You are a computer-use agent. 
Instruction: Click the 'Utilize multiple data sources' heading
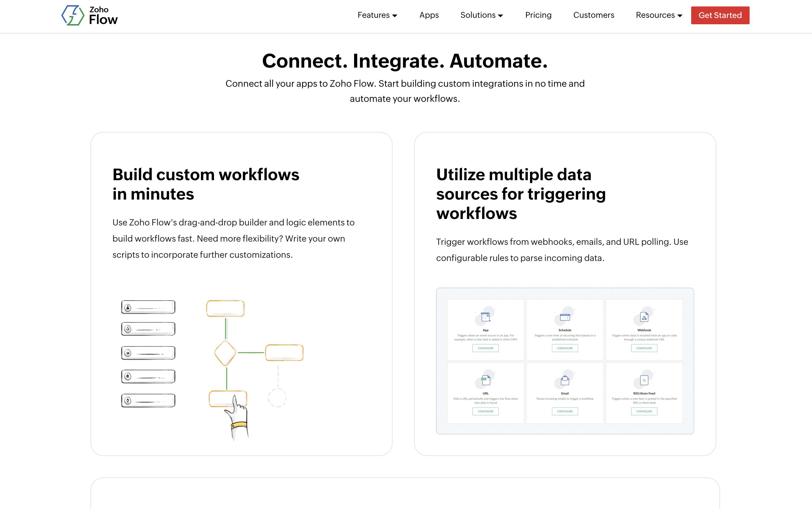[x=521, y=194]
